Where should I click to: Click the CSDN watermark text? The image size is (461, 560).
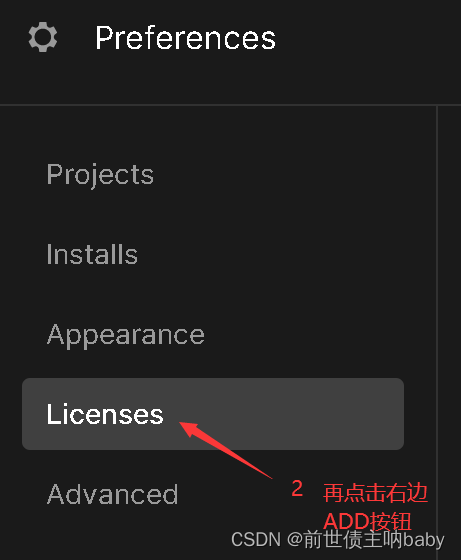tap(256, 539)
